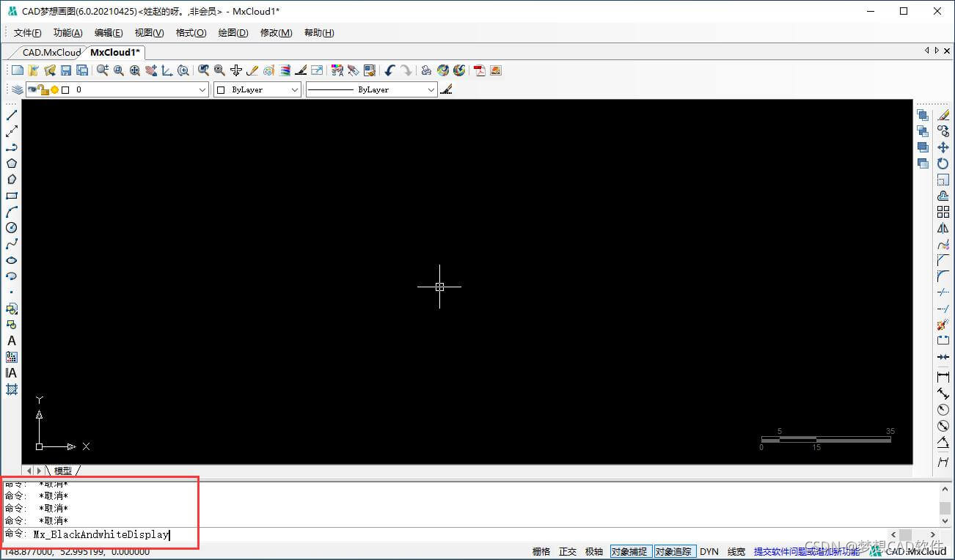Open the 帮助(H) menu

point(319,33)
